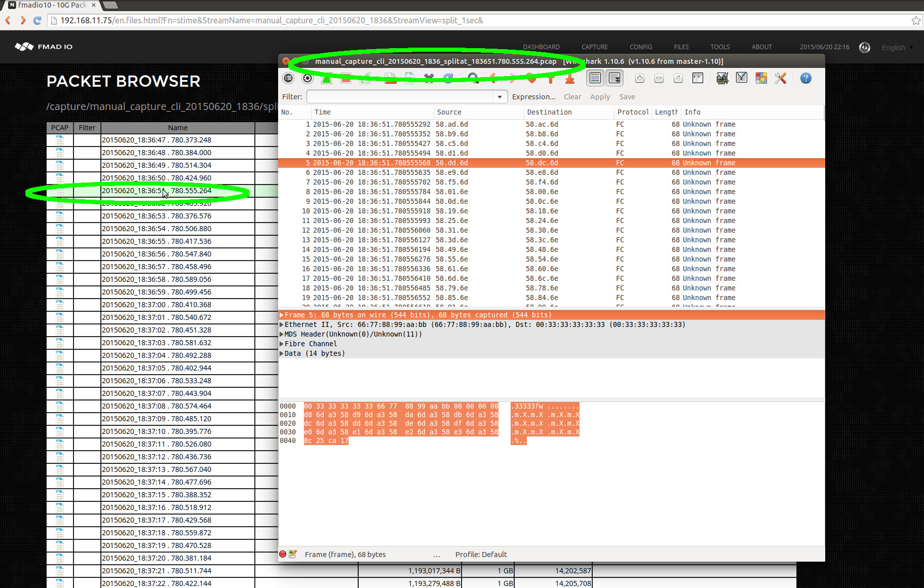Jump to last packet with down-arrow icon
The image size is (924, 588).
[x=569, y=78]
